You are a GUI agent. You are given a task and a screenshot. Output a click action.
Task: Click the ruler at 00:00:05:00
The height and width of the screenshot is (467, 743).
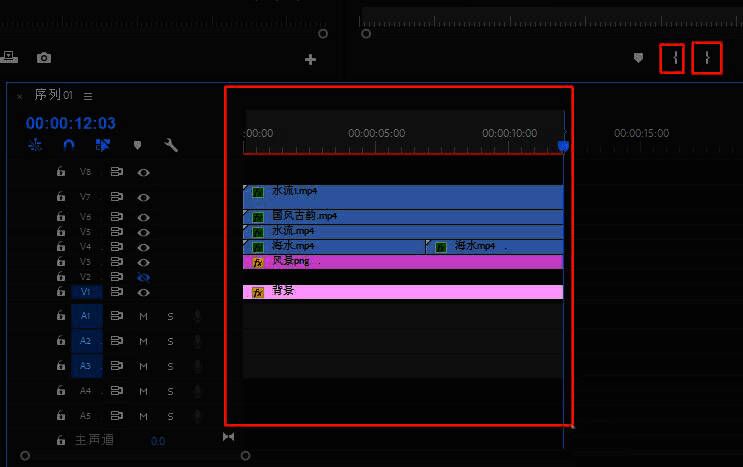tap(377, 133)
